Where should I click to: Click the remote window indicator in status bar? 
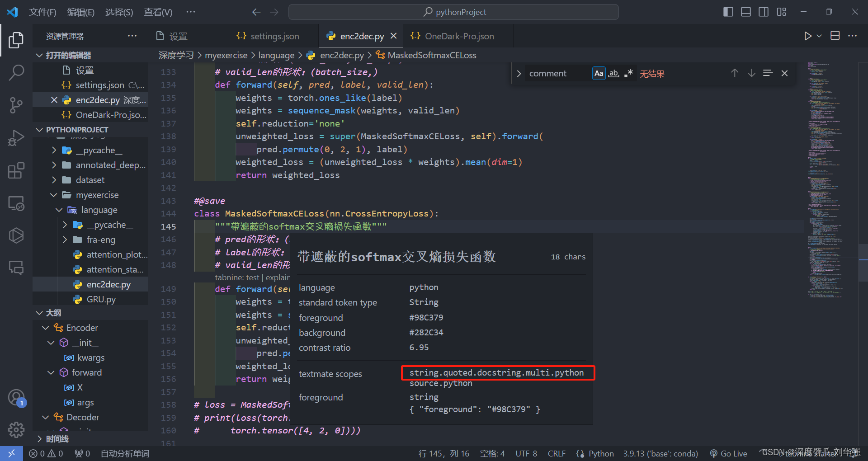(x=11, y=453)
